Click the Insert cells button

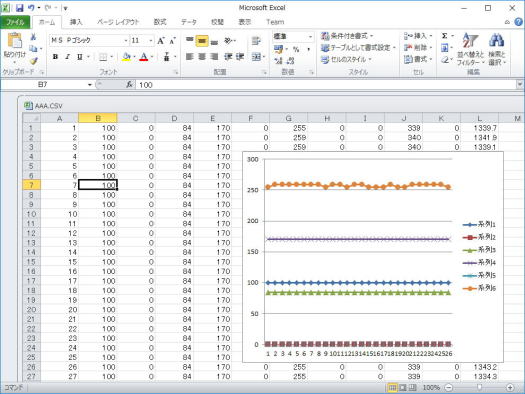tap(418, 36)
